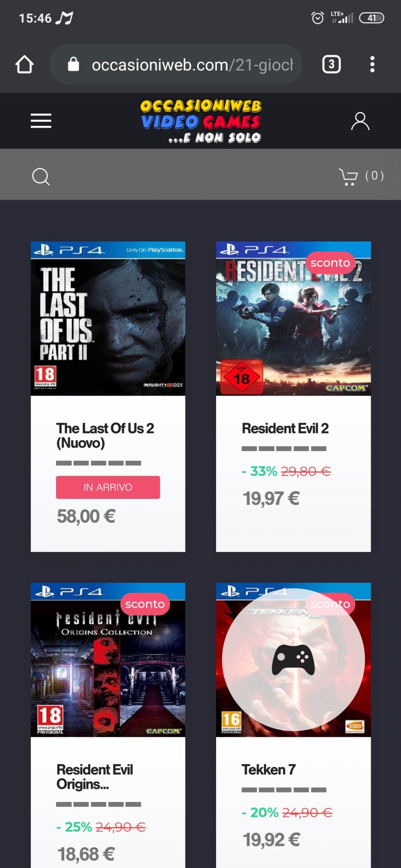Click the Occasioniweb Video Games logo
Image resolution: width=401 pixels, height=868 pixels.
(201, 121)
